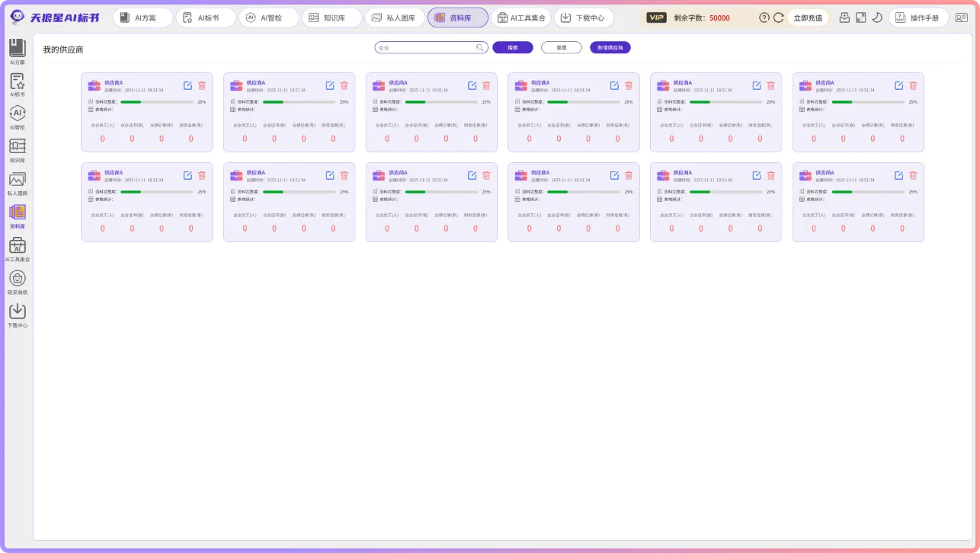Click 资料完整度 progress bar on the bottom-left card
The width and height of the screenshot is (980, 553).
click(x=156, y=192)
